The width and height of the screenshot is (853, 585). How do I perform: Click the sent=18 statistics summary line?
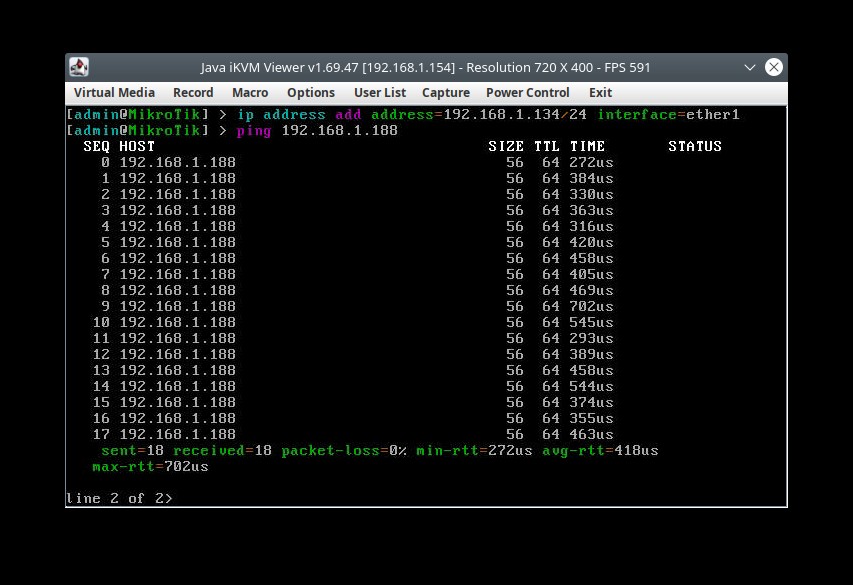(380, 450)
